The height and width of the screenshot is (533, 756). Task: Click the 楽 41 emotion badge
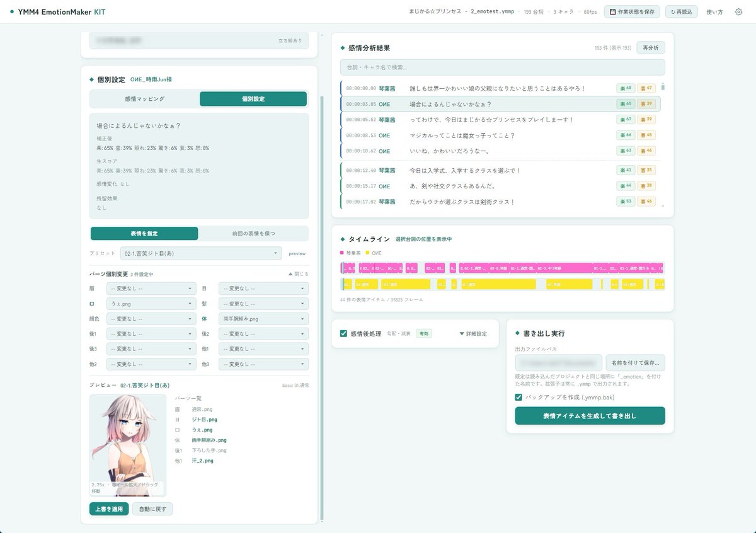(x=626, y=171)
